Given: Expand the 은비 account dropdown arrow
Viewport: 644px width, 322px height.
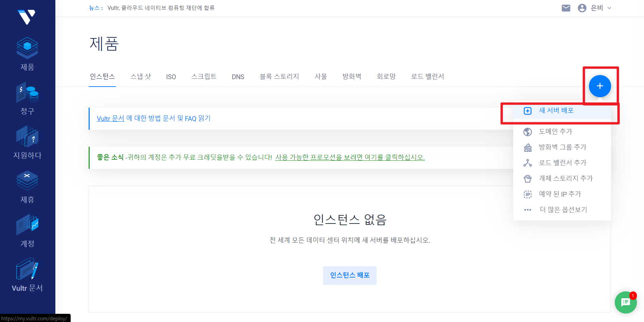Looking at the screenshot, I should [x=609, y=8].
